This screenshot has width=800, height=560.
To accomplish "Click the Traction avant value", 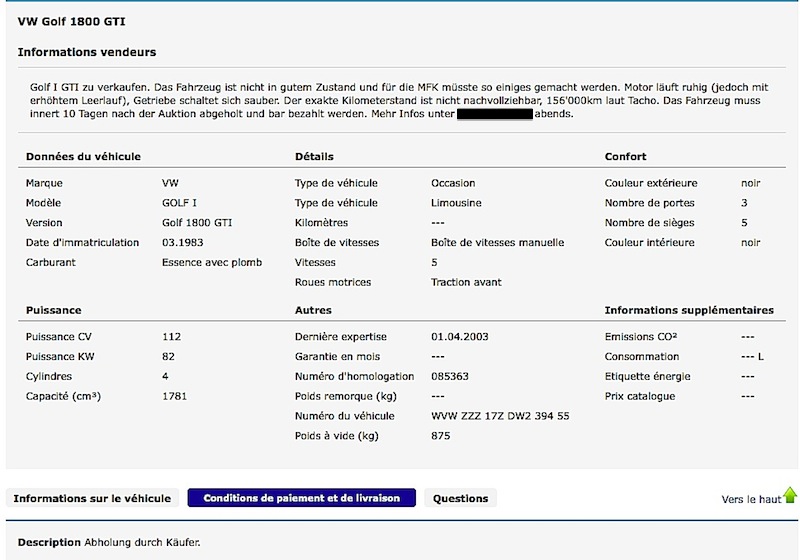I will pos(466,283).
